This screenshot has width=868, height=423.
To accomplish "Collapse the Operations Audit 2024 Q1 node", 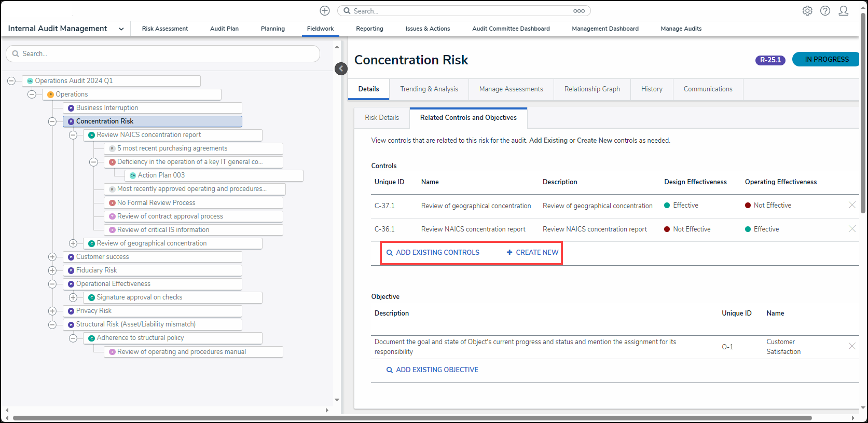I will (x=11, y=81).
